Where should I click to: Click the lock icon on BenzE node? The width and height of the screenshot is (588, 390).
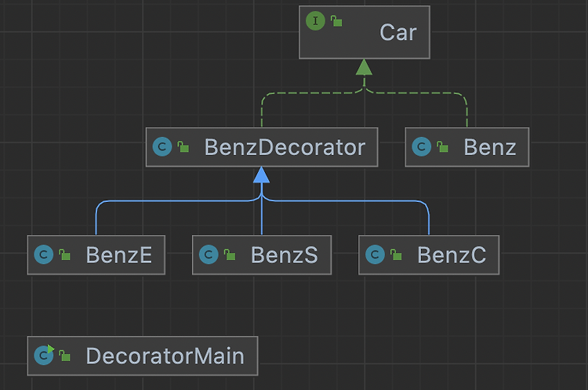tap(64, 255)
